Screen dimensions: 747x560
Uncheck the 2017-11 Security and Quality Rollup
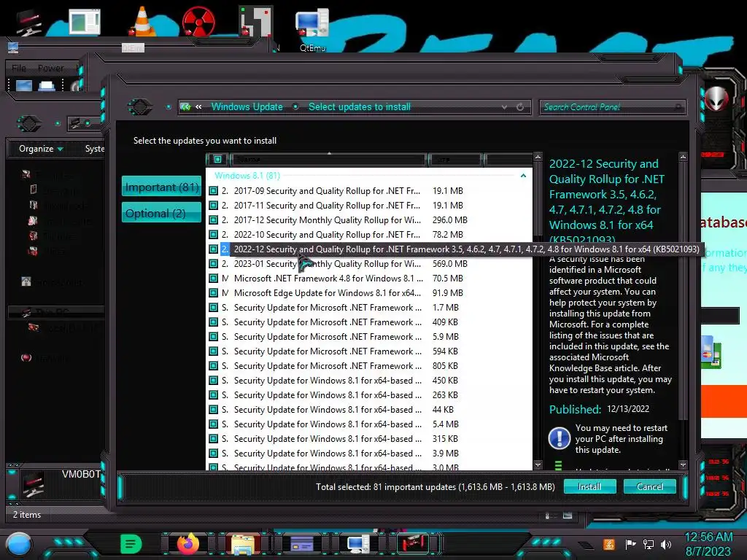[214, 206]
